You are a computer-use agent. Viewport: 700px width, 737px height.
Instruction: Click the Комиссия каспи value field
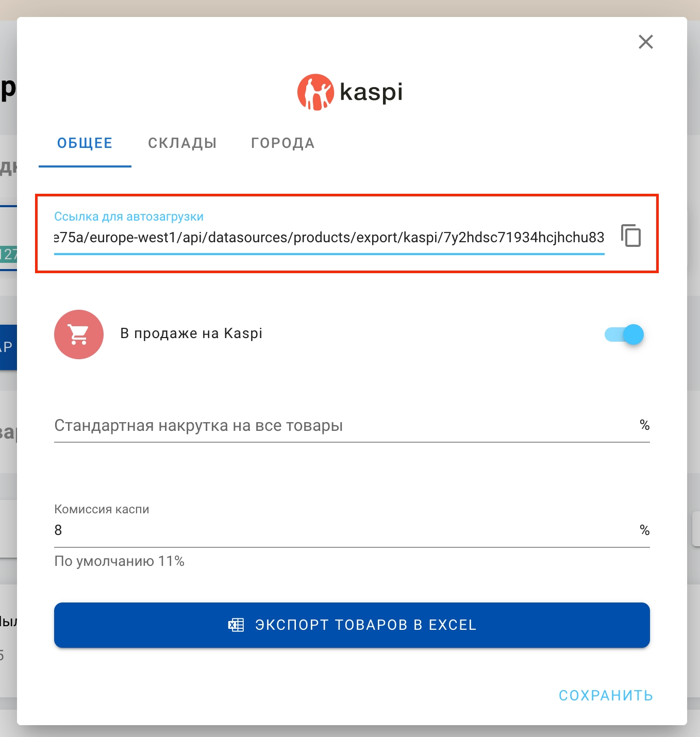tap(340, 530)
